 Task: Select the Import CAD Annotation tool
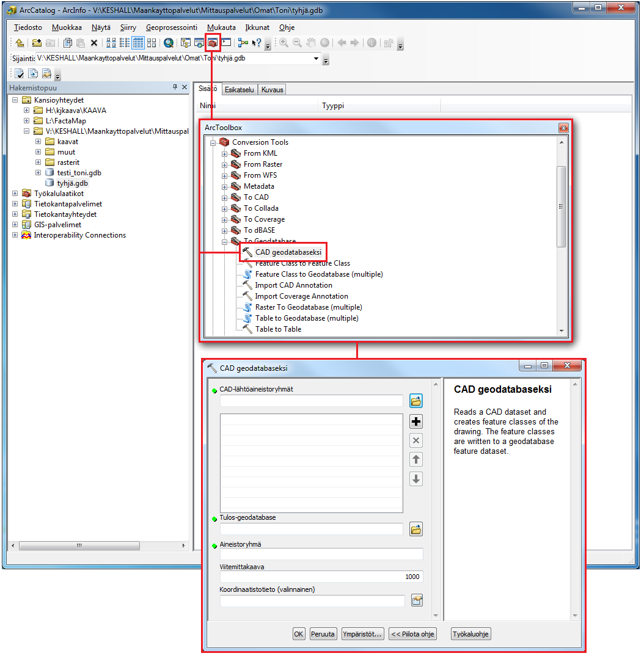(x=294, y=285)
